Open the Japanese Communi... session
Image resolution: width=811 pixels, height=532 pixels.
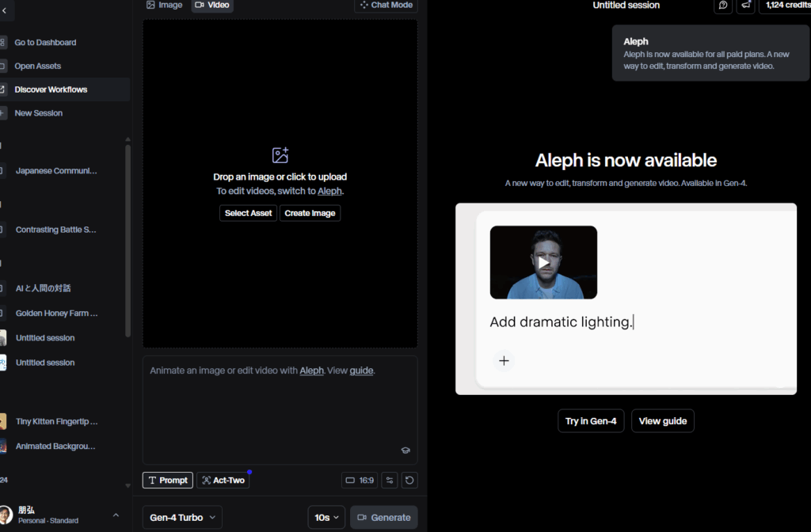tap(56, 171)
